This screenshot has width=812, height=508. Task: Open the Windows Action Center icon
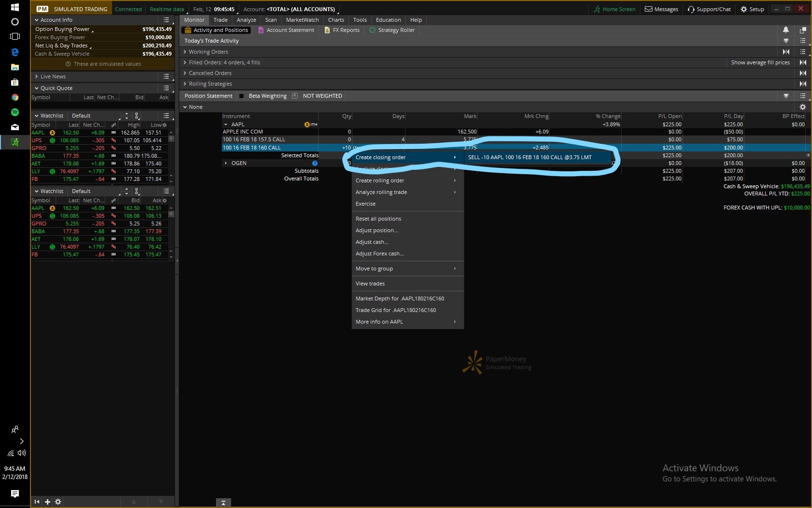[x=15, y=493]
